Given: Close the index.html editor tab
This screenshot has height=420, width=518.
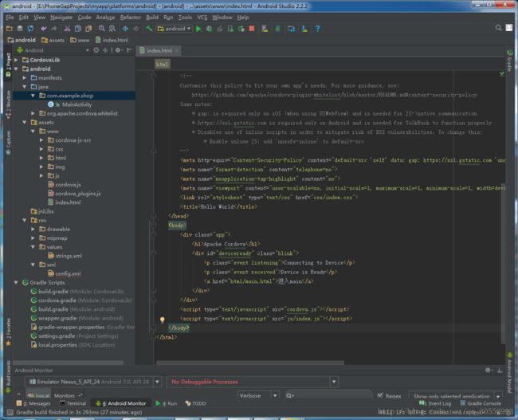Looking at the screenshot, I should click(x=177, y=50).
